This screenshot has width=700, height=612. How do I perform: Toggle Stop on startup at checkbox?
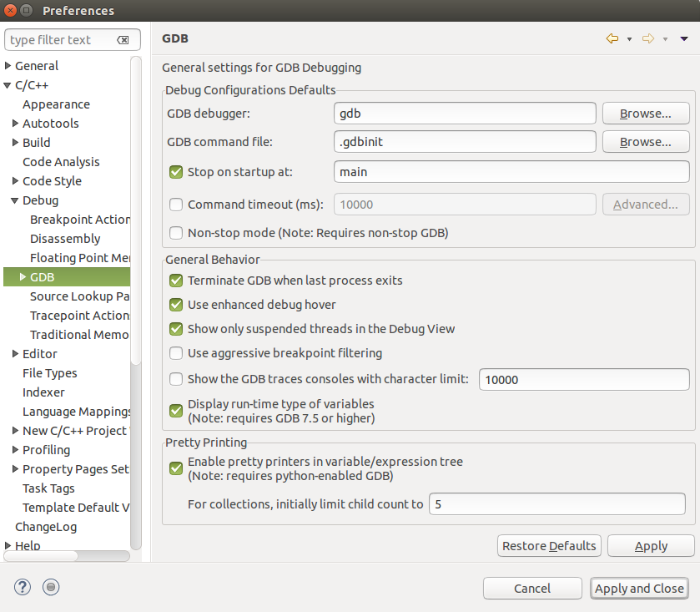[176, 172]
